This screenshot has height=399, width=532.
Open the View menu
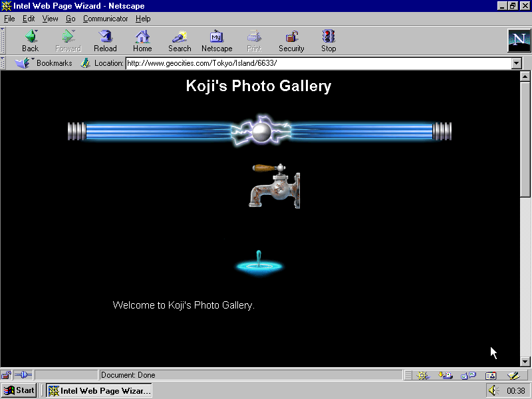[50, 19]
